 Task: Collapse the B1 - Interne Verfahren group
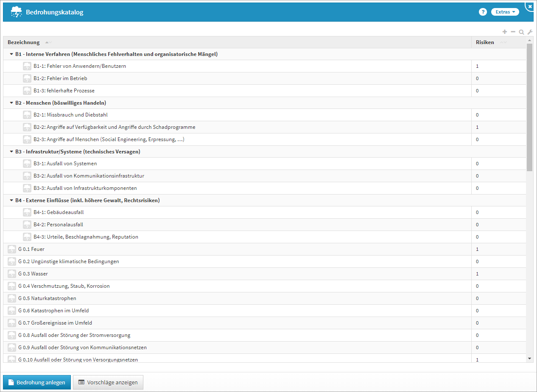click(11, 54)
